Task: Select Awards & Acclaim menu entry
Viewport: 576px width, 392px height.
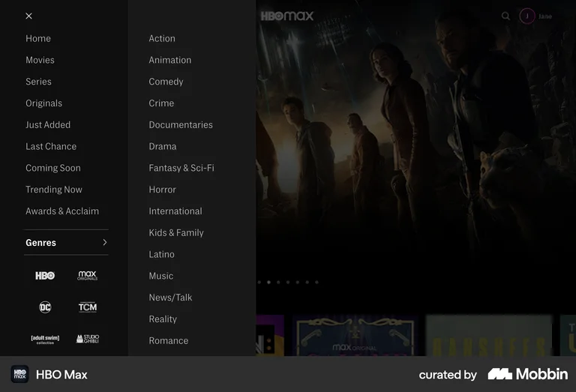Action: (62, 211)
